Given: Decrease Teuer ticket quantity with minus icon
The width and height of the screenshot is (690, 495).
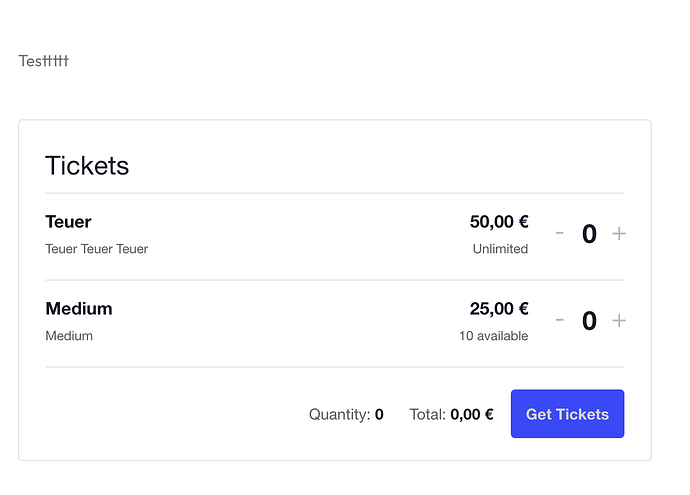Looking at the screenshot, I should pyautogui.click(x=559, y=233).
